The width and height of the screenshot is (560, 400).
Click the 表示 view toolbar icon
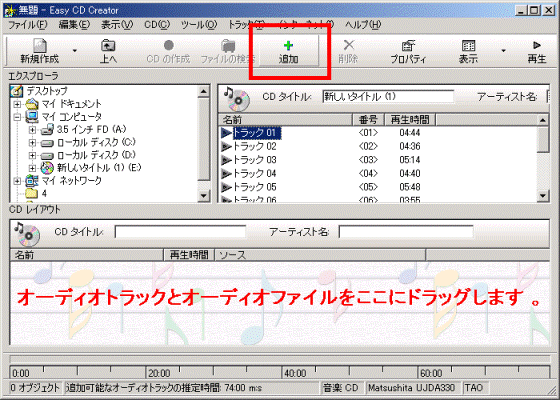pyautogui.click(x=468, y=46)
